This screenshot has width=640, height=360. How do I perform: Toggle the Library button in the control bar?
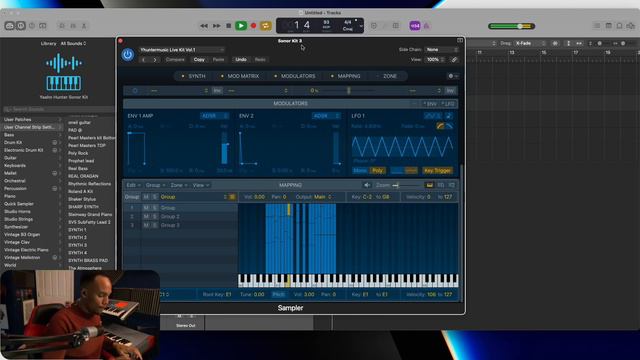(x=10, y=26)
